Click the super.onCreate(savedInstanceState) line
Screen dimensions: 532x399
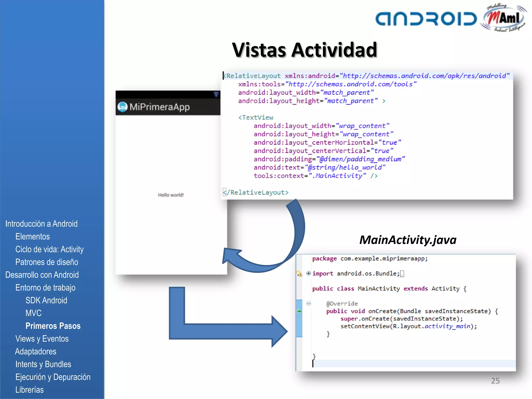[402, 319]
